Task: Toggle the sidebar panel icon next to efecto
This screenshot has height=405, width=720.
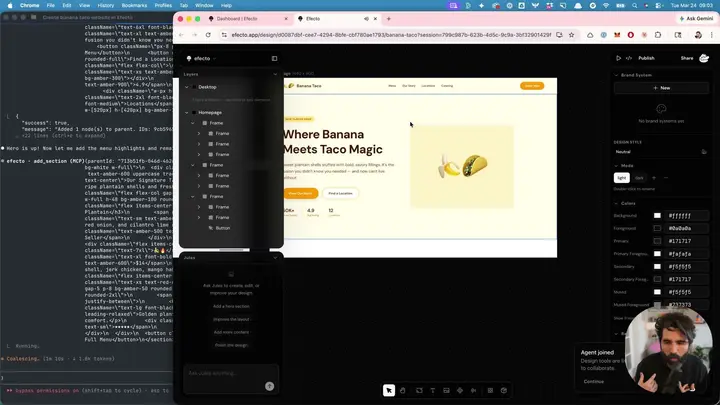Action: coord(274,58)
